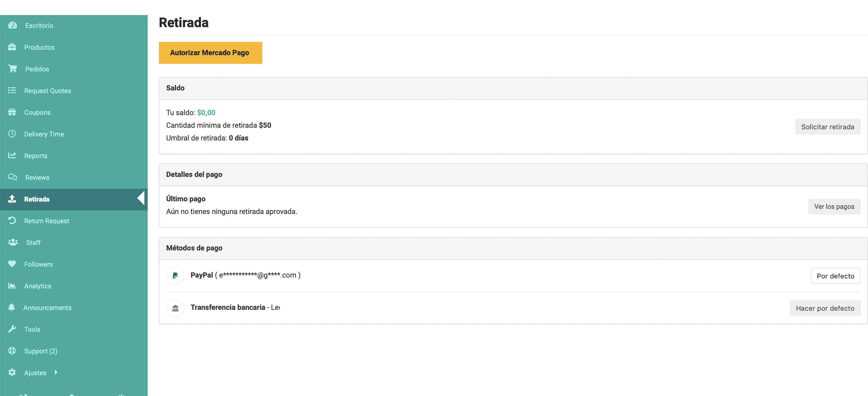Click the Reports chart icon
The image size is (868, 396).
coord(12,156)
